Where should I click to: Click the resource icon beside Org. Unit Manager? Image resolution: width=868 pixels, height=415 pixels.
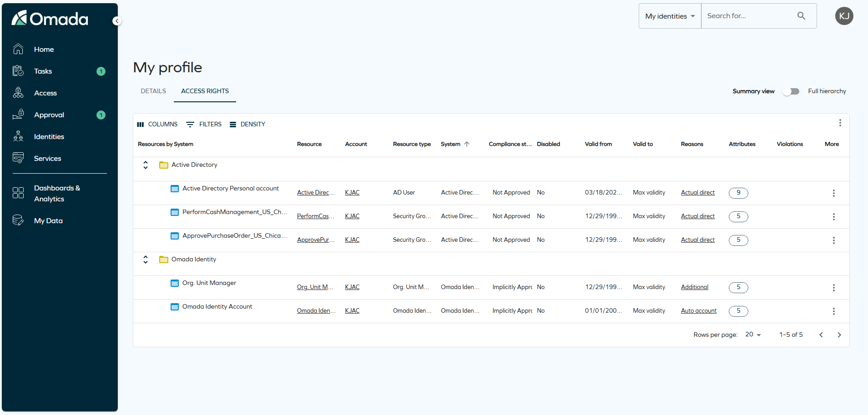[x=175, y=283]
